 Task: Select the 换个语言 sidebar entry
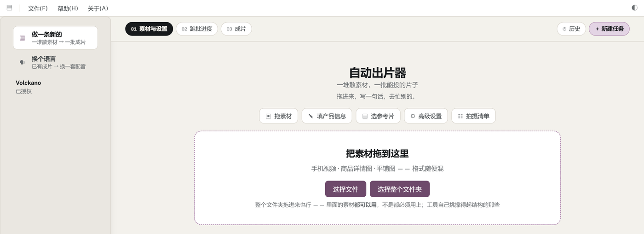(55, 62)
